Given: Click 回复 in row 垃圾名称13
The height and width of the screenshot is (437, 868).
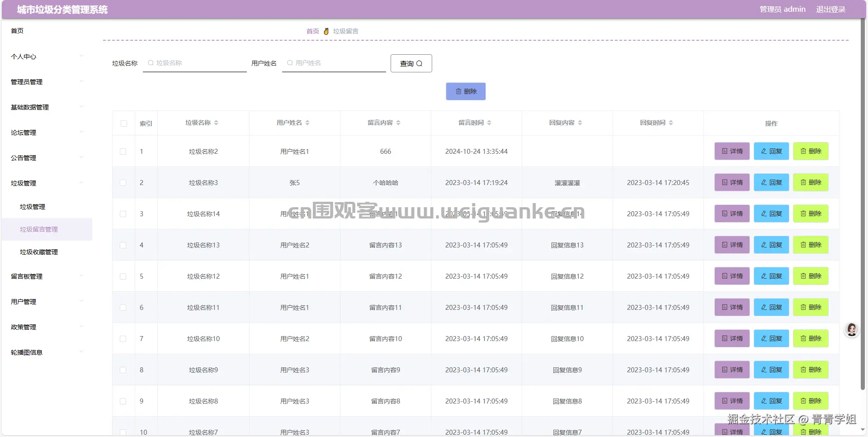Looking at the screenshot, I should 771,245.
